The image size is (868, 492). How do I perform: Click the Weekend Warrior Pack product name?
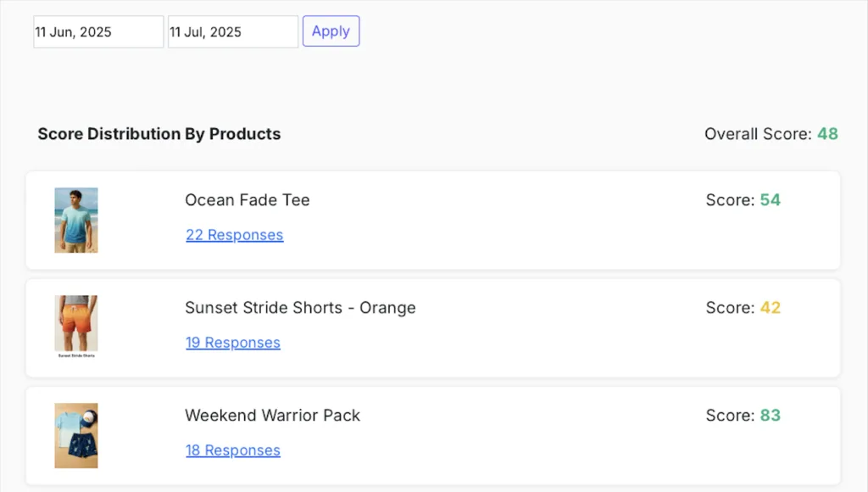(272, 416)
